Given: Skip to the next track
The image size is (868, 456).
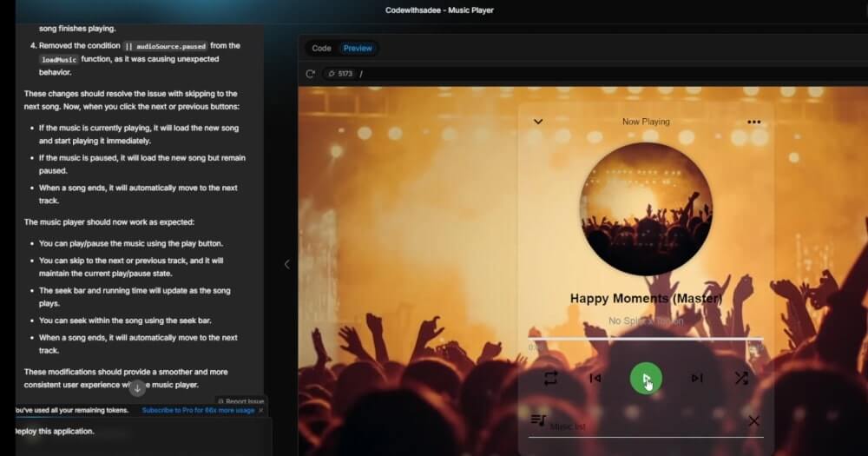Looking at the screenshot, I should 696,378.
